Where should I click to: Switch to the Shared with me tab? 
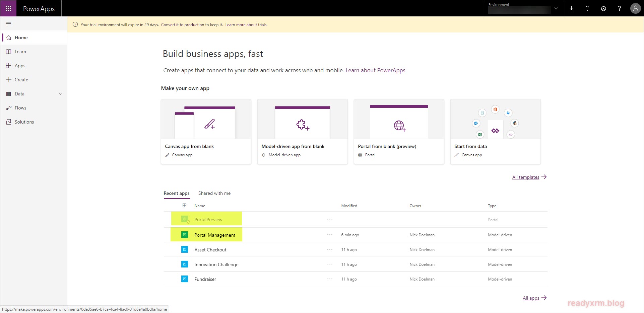(x=214, y=193)
